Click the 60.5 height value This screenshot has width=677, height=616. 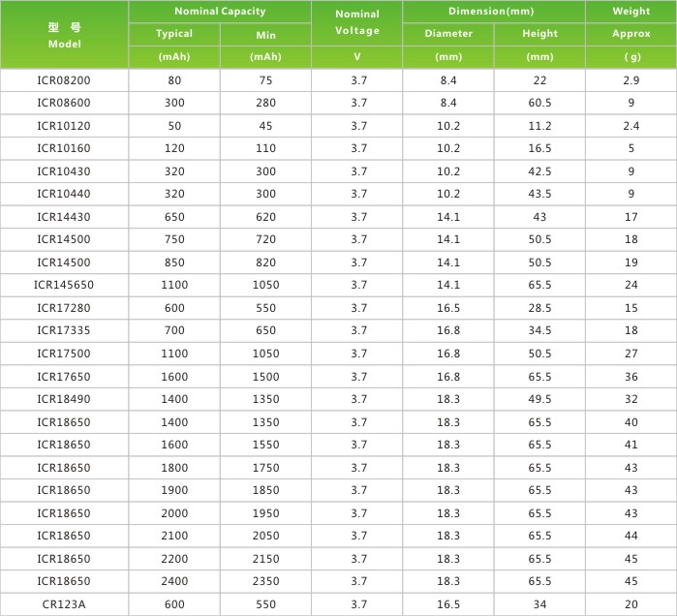click(x=539, y=103)
